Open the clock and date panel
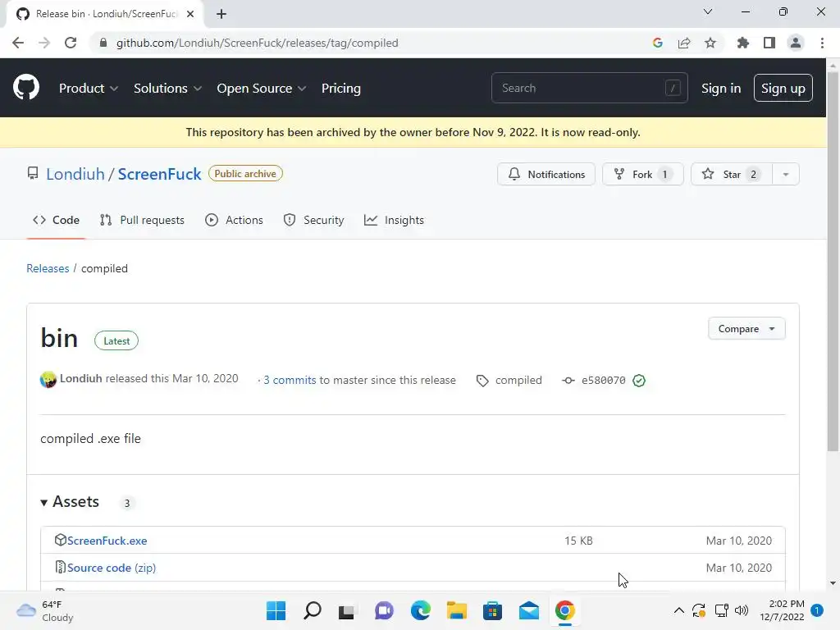This screenshot has height=630, width=840. (782, 610)
